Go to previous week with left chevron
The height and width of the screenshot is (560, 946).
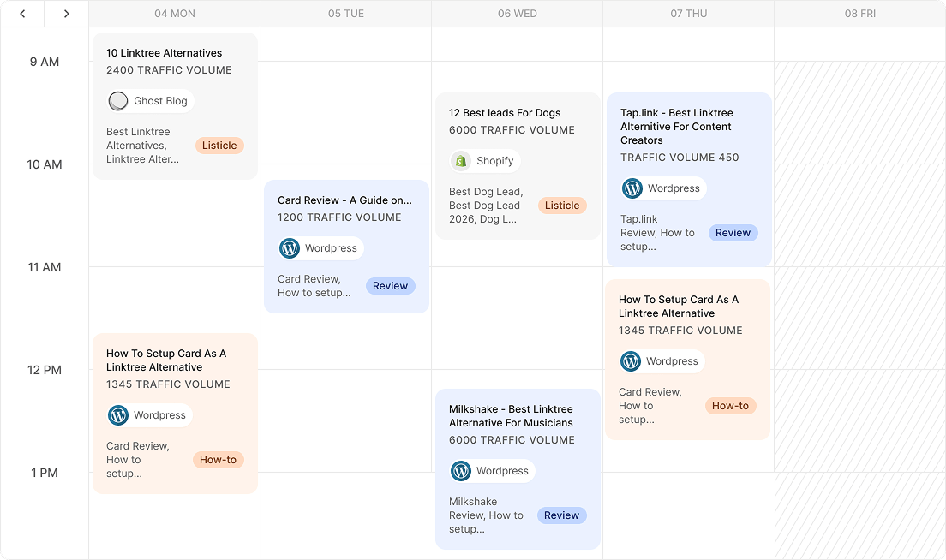pos(22,14)
